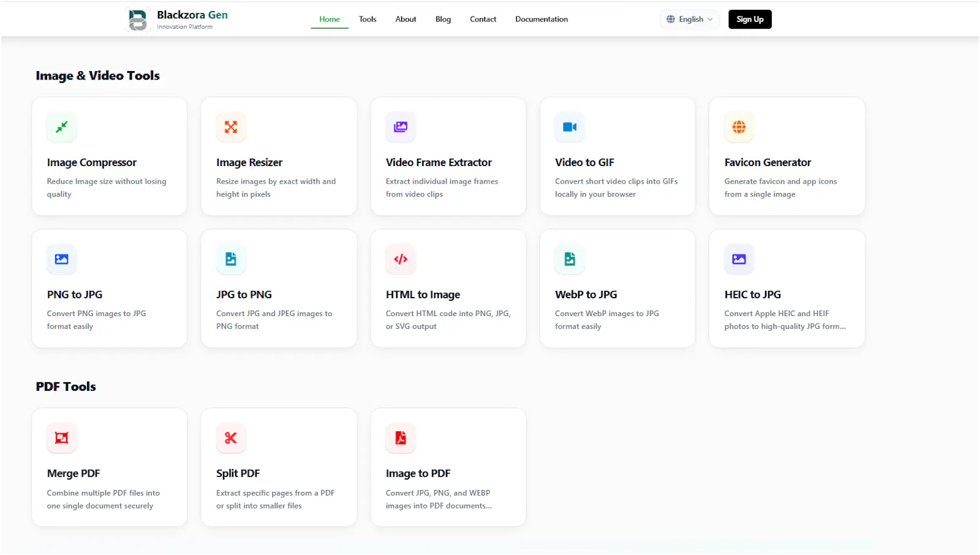Click the Split PDF scissors icon

pyautogui.click(x=231, y=438)
